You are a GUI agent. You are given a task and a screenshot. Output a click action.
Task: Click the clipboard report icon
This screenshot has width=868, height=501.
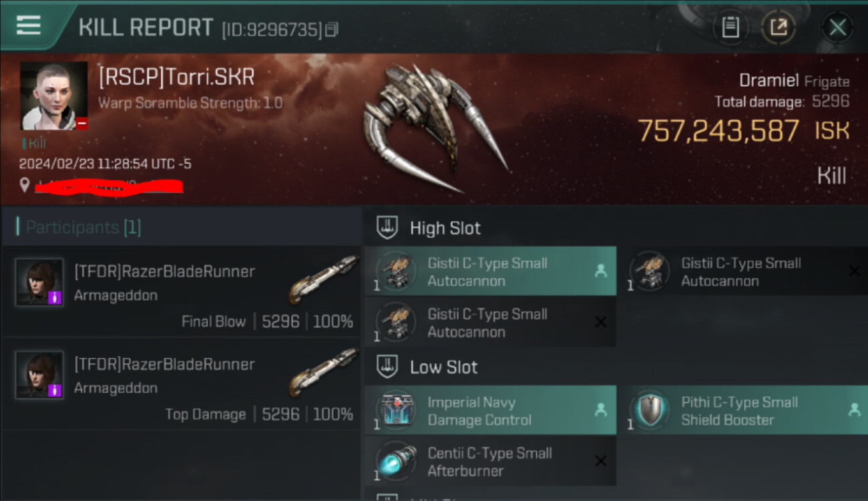coord(730,27)
